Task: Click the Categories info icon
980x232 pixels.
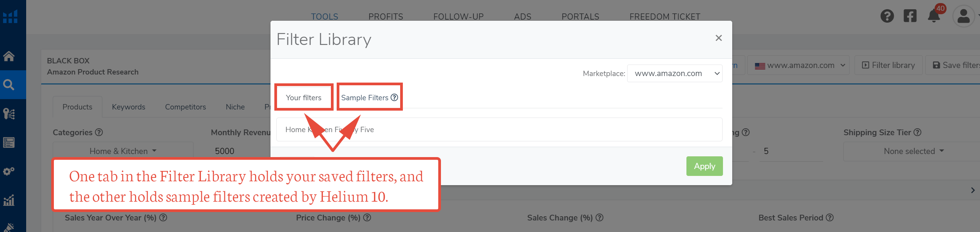Action: coord(99,132)
